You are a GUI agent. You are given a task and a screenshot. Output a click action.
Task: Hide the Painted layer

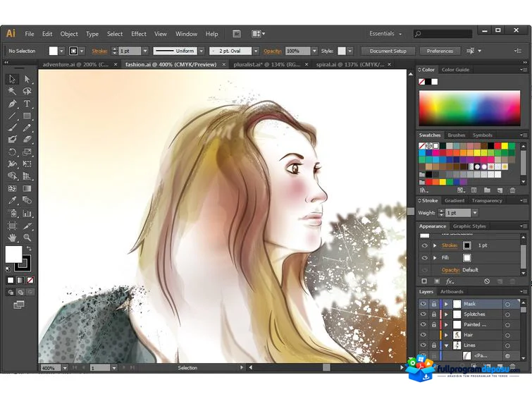423,324
